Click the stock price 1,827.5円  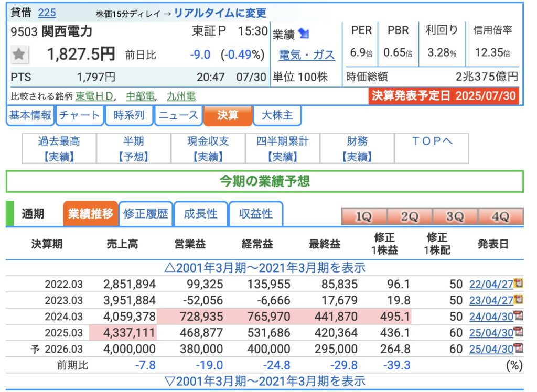(81, 54)
